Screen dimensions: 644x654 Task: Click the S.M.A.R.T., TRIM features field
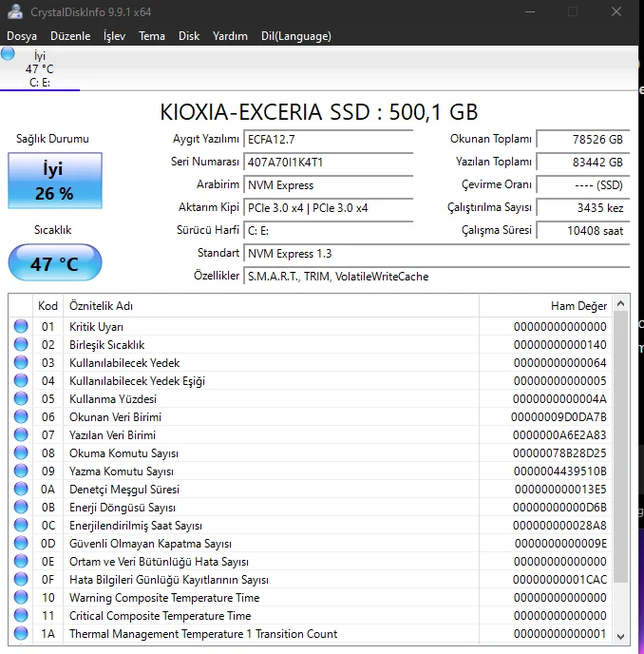437,276
